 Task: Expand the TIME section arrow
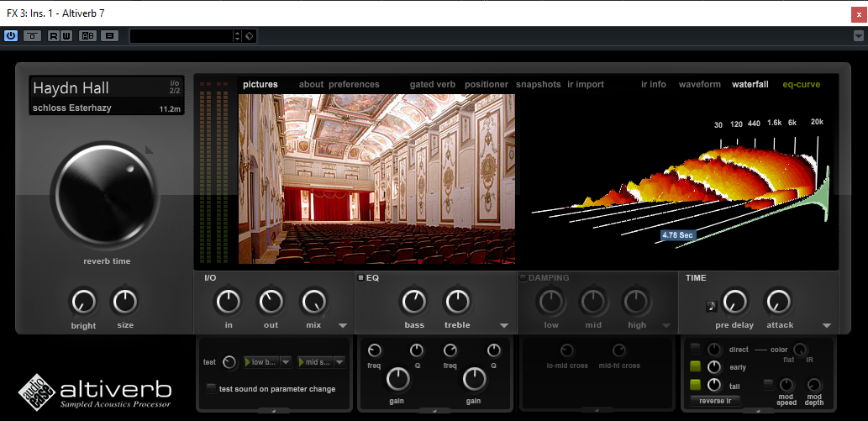827,326
